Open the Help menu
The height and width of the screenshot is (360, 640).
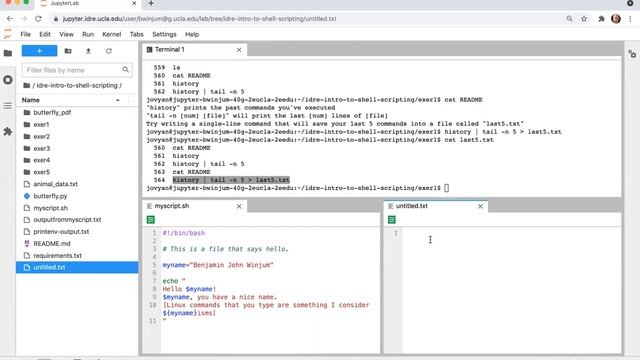point(192,34)
